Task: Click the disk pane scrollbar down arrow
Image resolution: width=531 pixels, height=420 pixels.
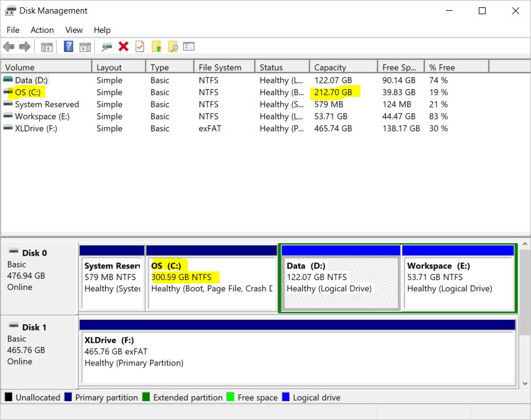Action: [x=525, y=384]
